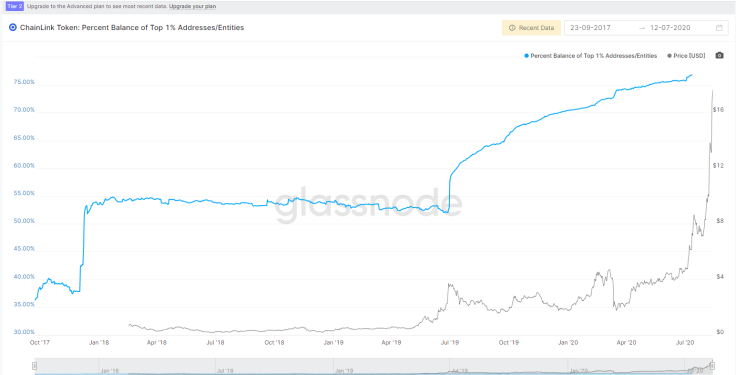Click the 60.00% left axis label
Screen dimensions: 736x375
coord(24,166)
